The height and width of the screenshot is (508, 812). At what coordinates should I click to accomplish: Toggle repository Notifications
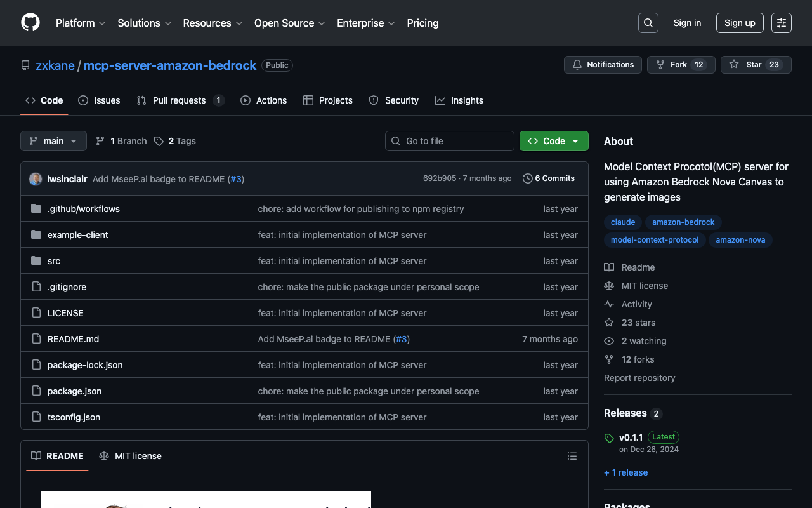click(x=603, y=65)
